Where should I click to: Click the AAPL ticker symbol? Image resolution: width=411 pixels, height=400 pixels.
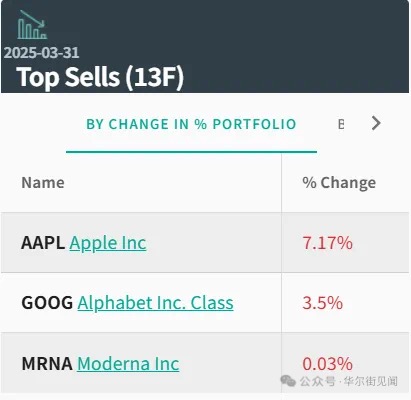(x=43, y=243)
